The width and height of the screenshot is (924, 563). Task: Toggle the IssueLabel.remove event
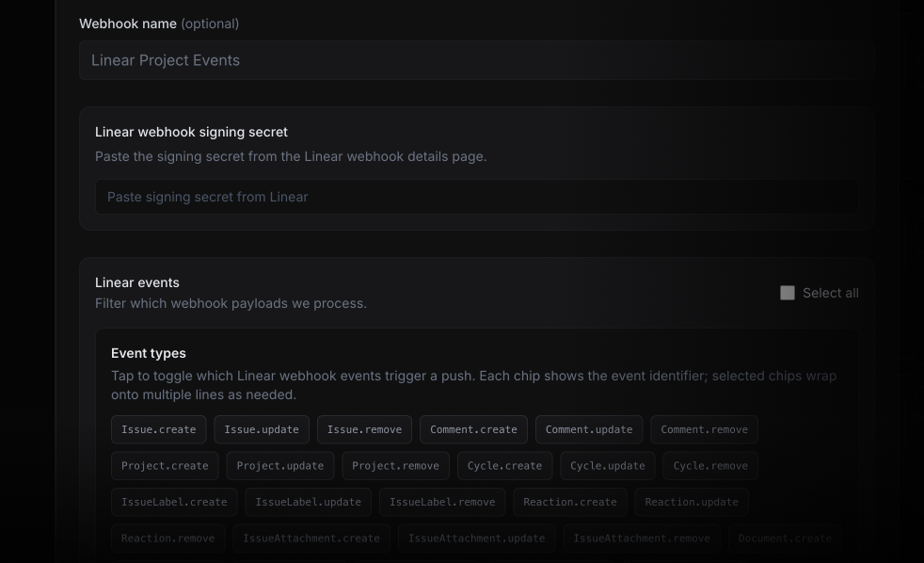[x=442, y=502]
